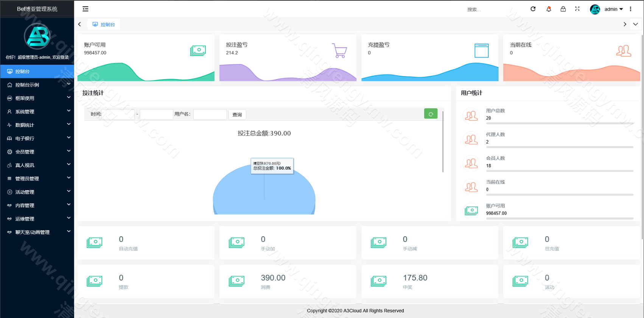Image resolution: width=644 pixels, height=318 pixels.
Task: Open tab options dropdown chevron
Action: coord(636,24)
